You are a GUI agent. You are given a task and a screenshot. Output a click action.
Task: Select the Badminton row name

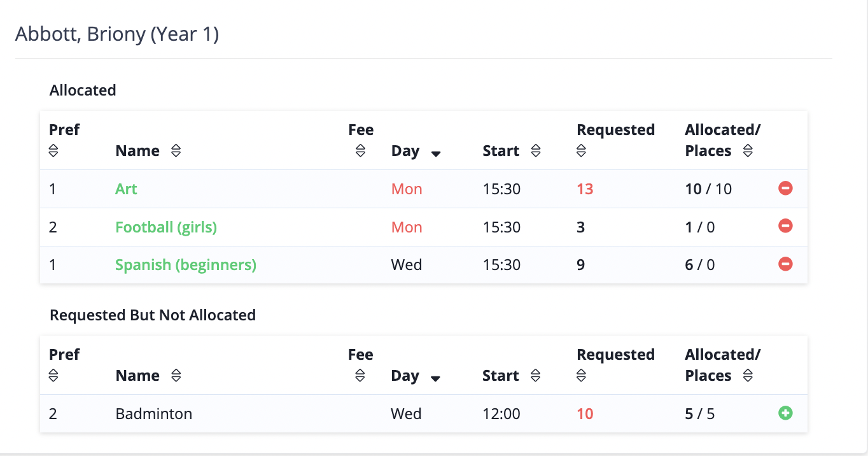[x=154, y=414]
